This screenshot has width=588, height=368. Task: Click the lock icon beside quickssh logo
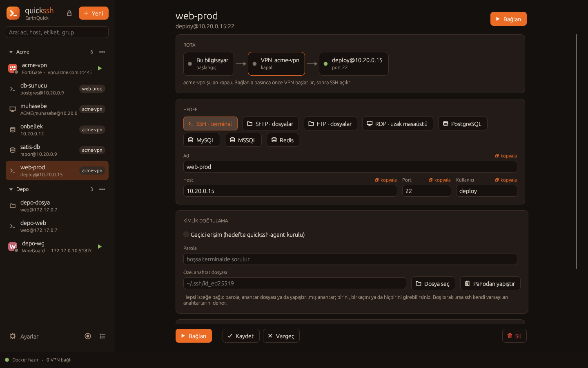69,13
